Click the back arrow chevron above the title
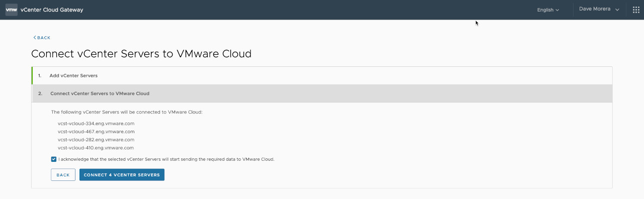This screenshot has height=199, width=644. pyautogui.click(x=35, y=38)
